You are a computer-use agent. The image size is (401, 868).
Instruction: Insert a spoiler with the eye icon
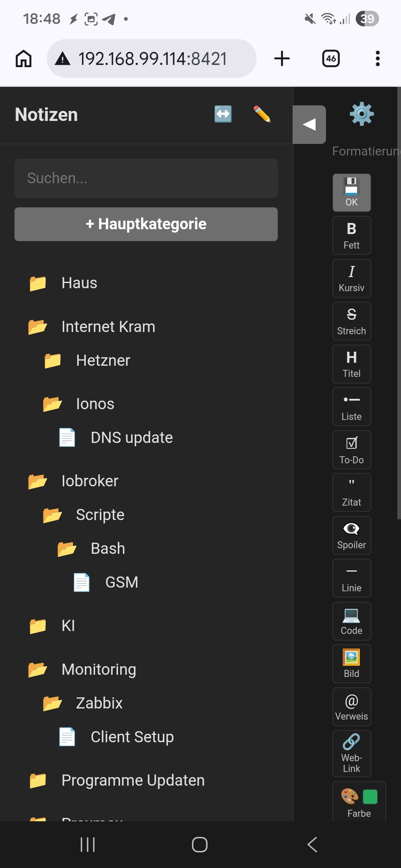click(351, 535)
